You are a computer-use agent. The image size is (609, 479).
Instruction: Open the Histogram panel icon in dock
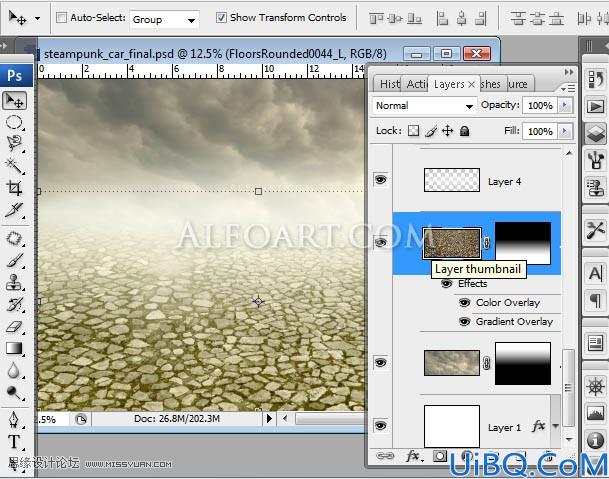pyautogui.click(x=595, y=413)
